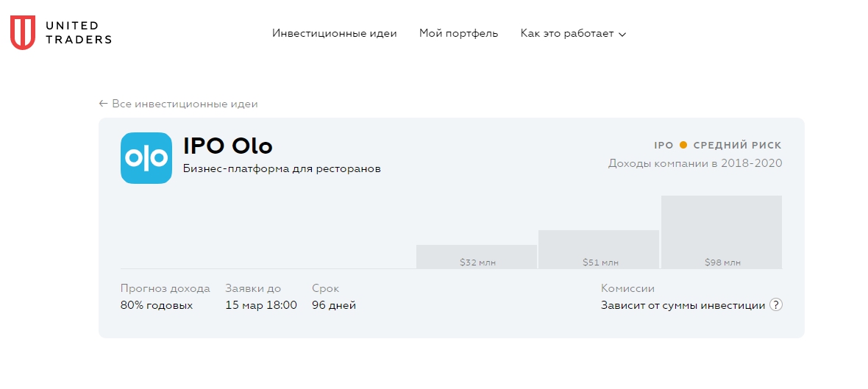This screenshot has height=389, width=868.
Task: Open Инвестиционные идеи menu item
Action: tap(335, 33)
